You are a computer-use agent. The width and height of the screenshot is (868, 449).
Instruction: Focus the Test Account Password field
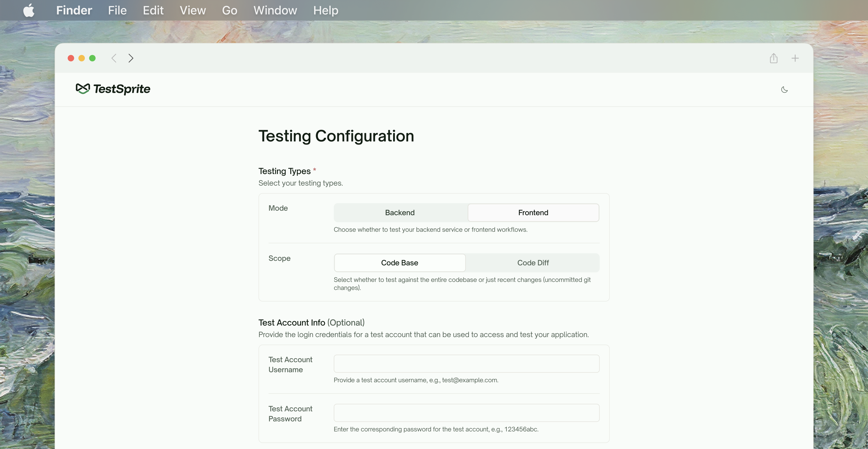pos(466,413)
